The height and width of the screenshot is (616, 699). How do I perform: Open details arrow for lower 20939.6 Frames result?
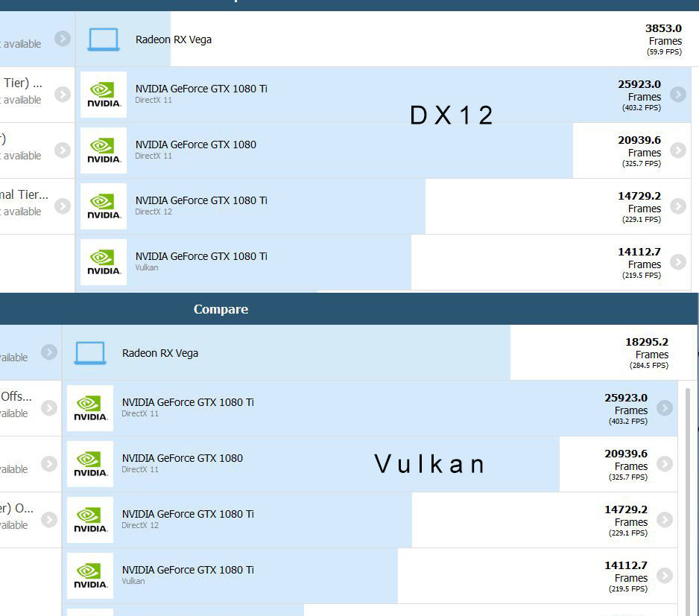664,464
